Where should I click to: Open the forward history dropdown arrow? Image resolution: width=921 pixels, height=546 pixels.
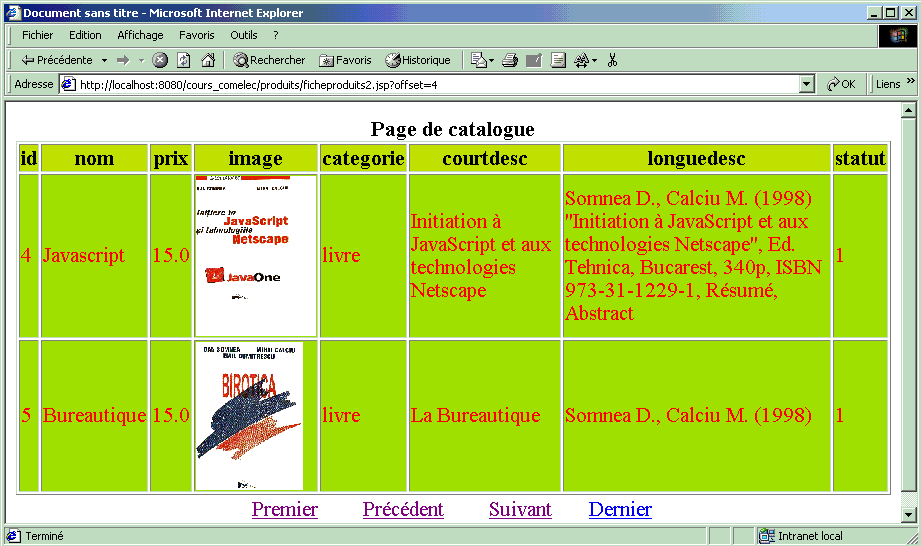click(141, 60)
